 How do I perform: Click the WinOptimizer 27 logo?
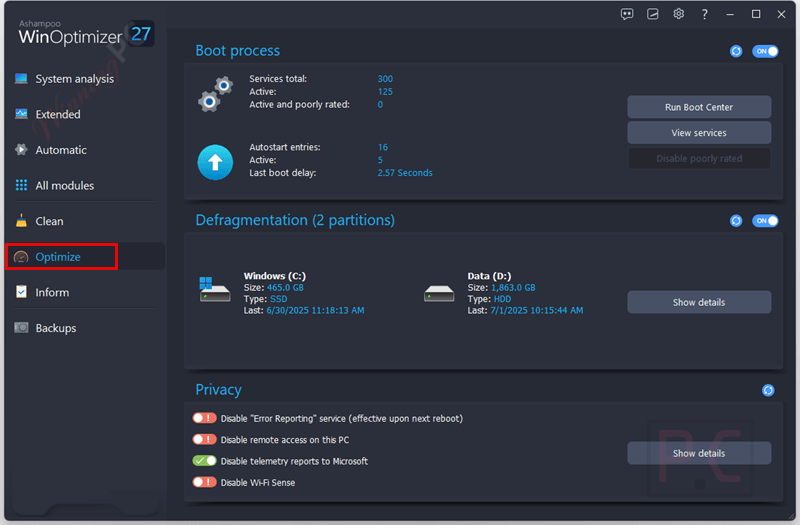pyautogui.click(x=86, y=34)
